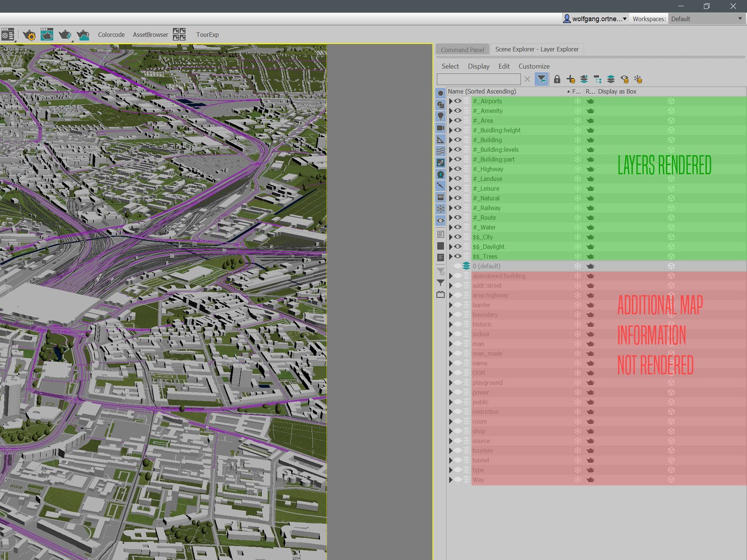Expand the #_Railway layer
The width and height of the screenshot is (747, 560).
coord(450,208)
